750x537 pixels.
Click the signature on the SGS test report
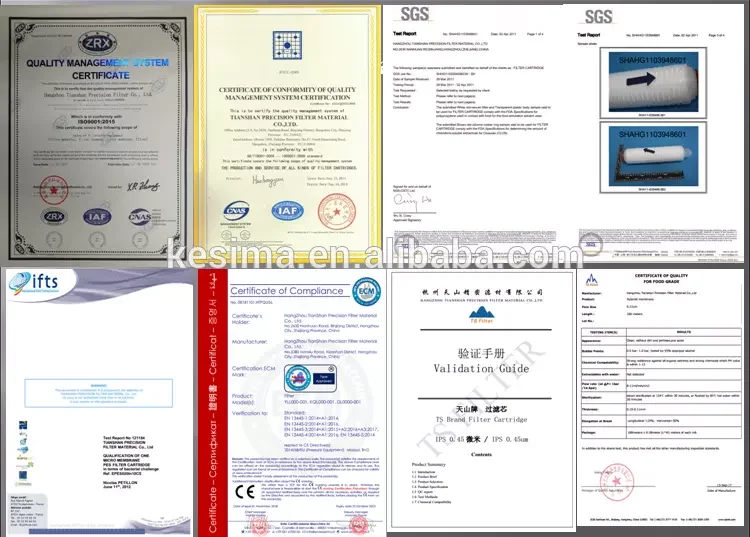tap(412, 202)
